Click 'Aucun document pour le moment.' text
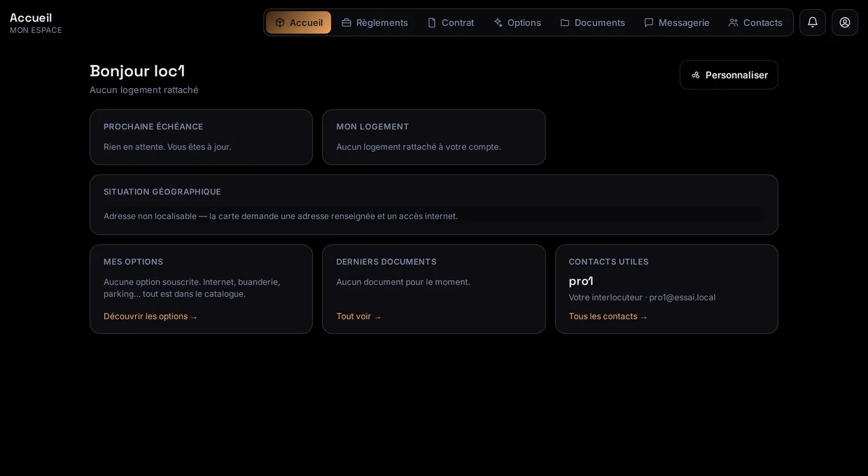 403,282
